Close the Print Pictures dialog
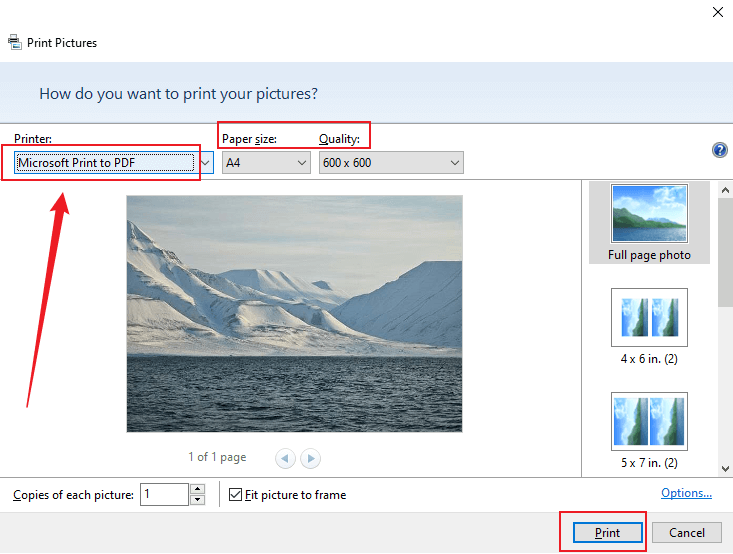 [718, 12]
